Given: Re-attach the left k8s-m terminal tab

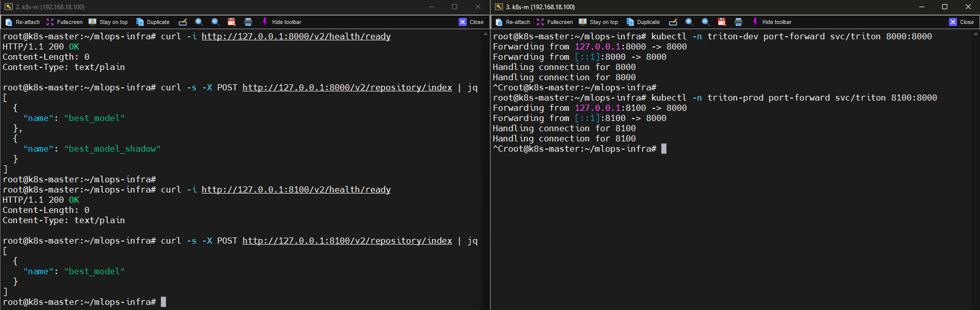Looking at the screenshot, I should pos(22,22).
